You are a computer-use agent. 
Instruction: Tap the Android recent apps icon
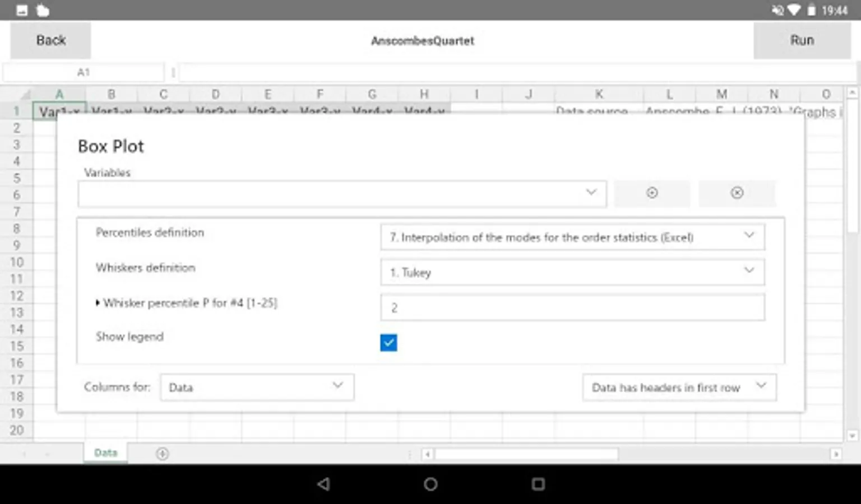click(x=538, y=484)
